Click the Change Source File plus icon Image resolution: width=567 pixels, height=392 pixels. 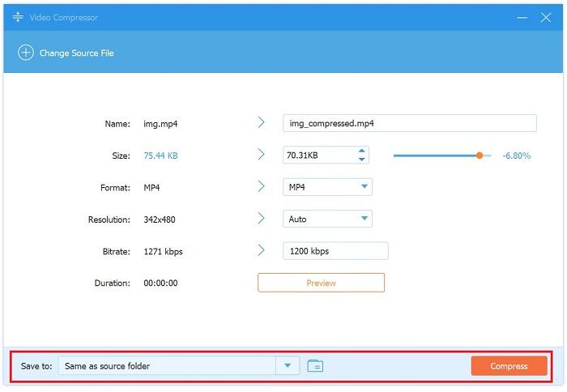26,53
